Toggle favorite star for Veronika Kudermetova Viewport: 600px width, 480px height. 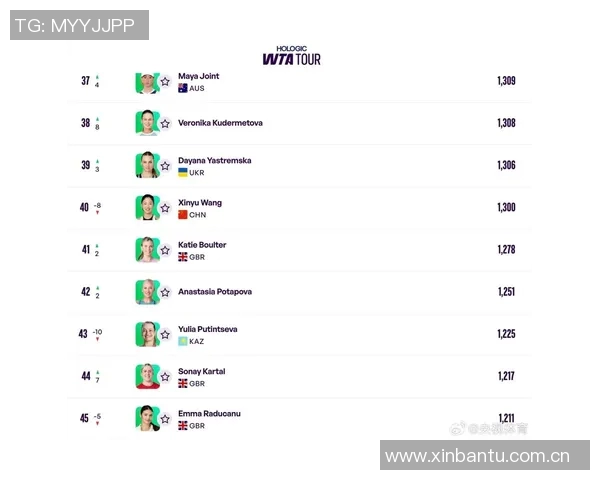tap(165, 123)
